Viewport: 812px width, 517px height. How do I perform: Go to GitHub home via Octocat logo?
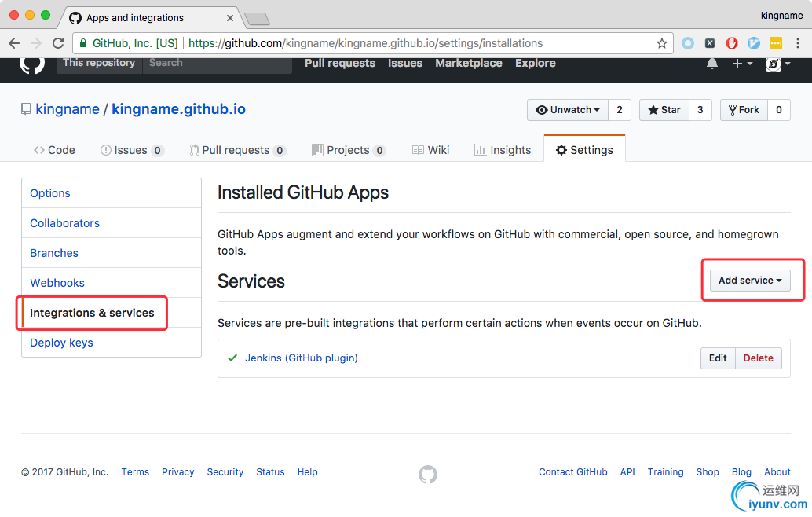coord(32,64)
